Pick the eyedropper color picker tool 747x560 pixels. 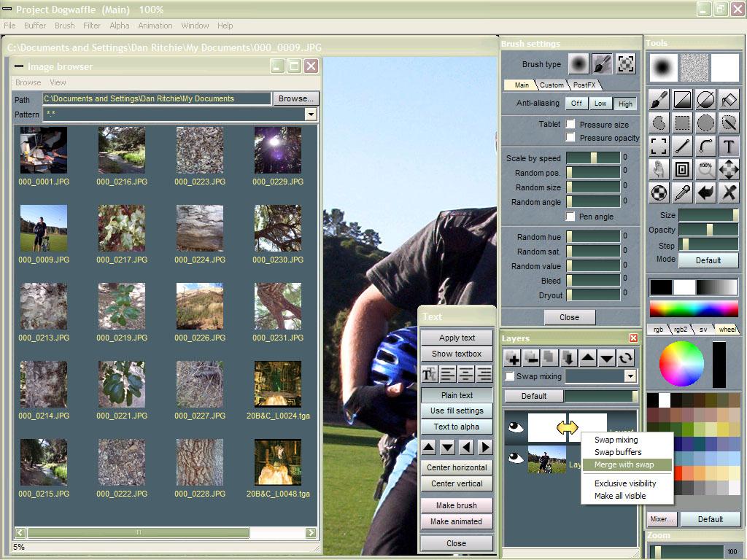click(682, 192)
